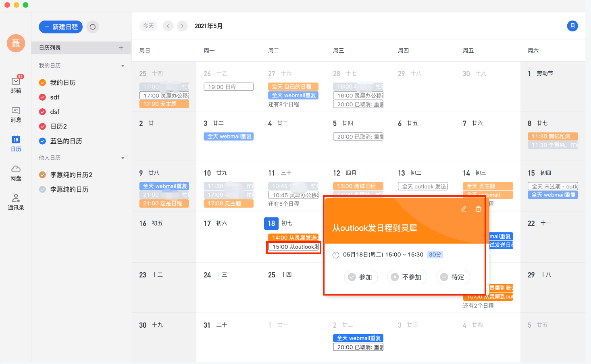Click the 今天 today button
The image size is (591, 364).
click(148, 26)
